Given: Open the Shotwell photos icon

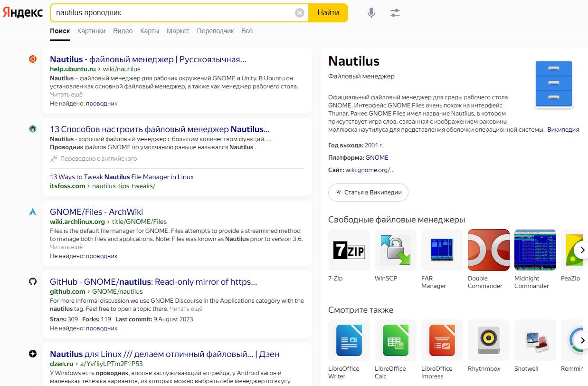Looking at the screenshot, I should click(x=535, y=340).
